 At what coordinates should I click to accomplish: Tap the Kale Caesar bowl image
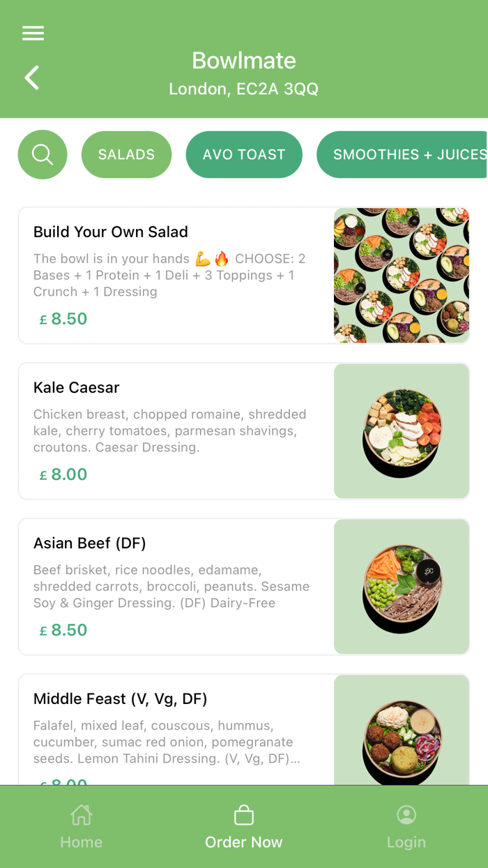pos(402,431)
